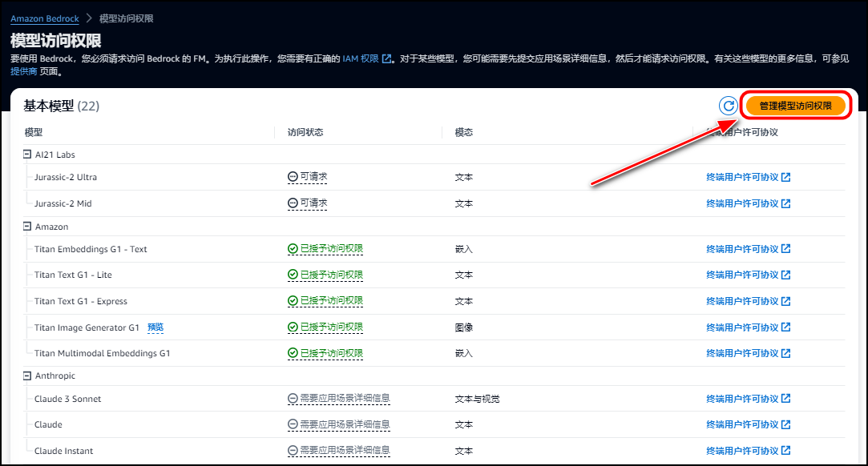The height and width of the screenshot is (466, 868).
Task: Collapse the AI21 Labs group
Action: point(27,155)
